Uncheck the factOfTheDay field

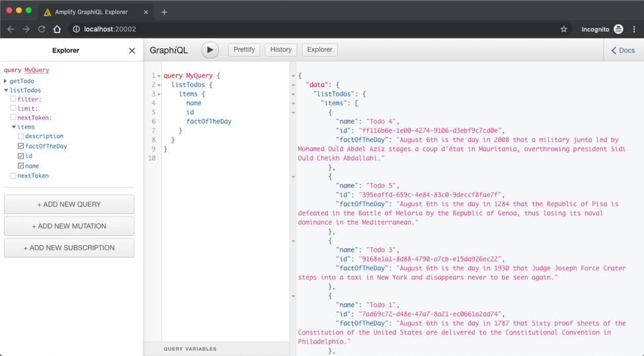click(x=21, y=146)
